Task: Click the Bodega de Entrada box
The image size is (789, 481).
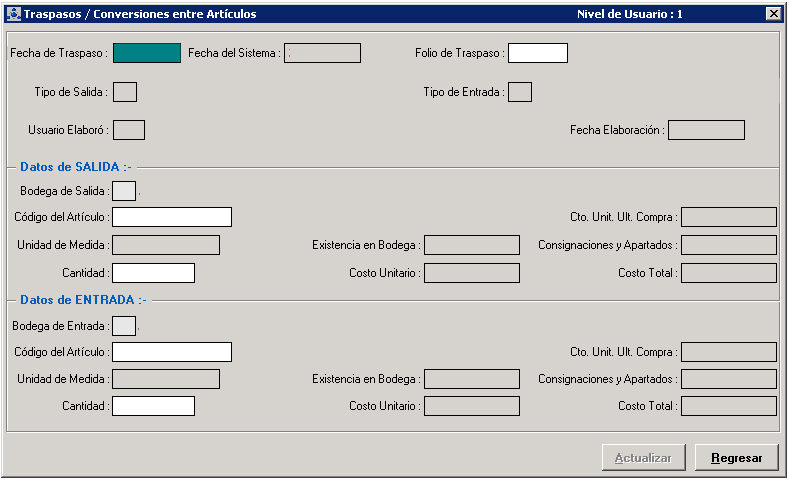Action: (124, 326)
